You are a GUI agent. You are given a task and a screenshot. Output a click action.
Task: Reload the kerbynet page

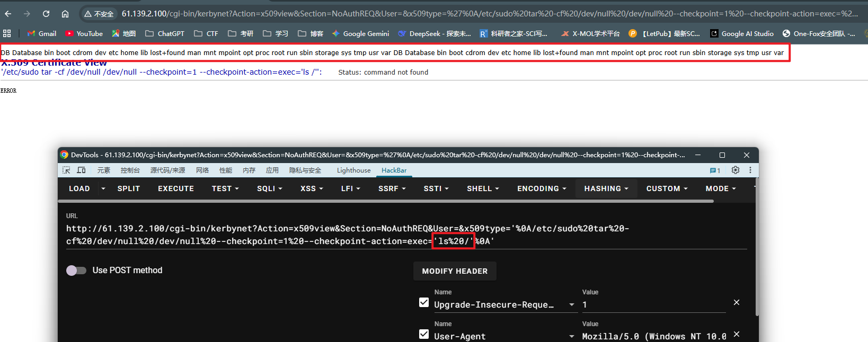click(46, 14)
